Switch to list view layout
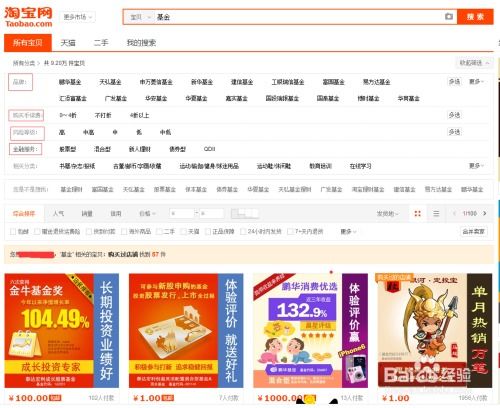The height and width of the screenshot is (408, 500). coord(436,213)
